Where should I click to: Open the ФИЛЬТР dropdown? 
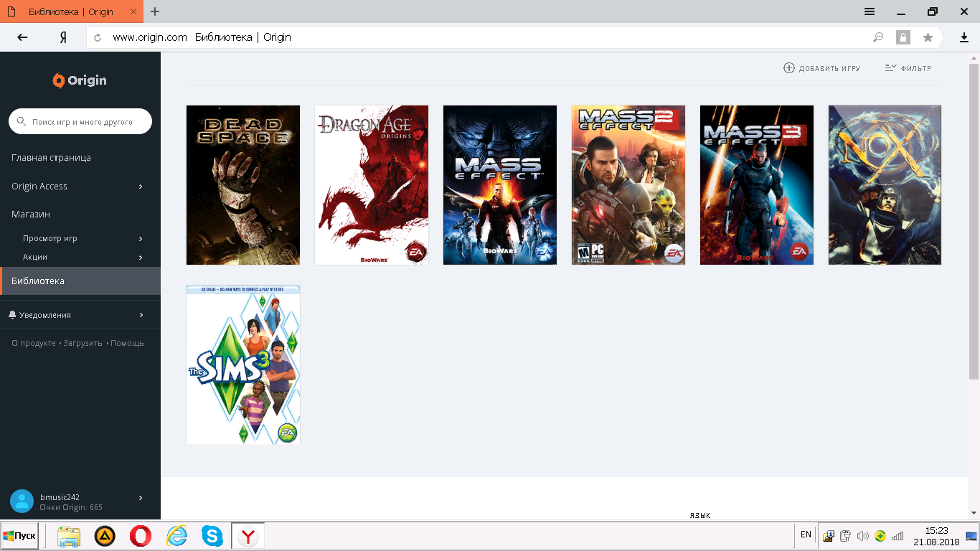pos(908,68)
